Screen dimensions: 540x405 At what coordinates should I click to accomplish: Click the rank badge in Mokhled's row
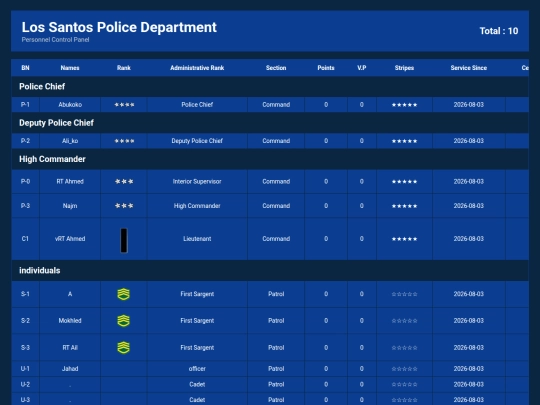[124, 321]
